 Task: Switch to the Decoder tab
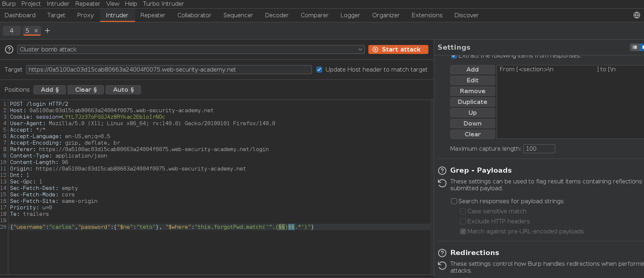(x=277, y=15)
